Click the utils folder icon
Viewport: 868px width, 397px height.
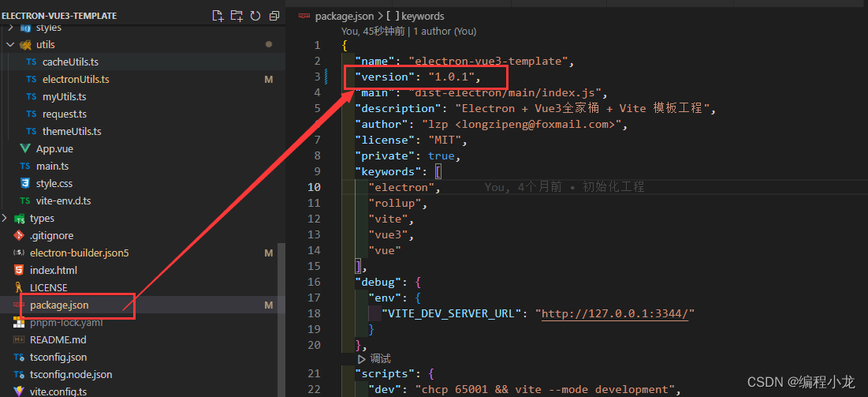[25, 44]
